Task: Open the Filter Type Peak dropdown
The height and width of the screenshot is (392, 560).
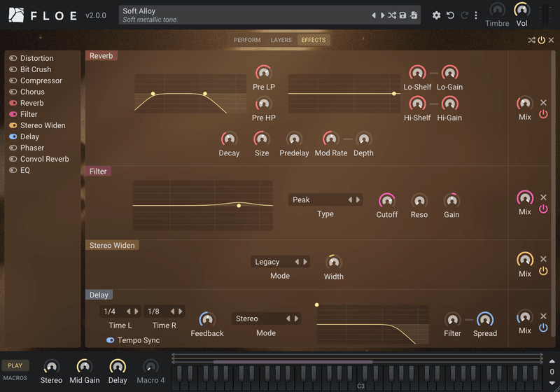Action: [x=325, y=200]
